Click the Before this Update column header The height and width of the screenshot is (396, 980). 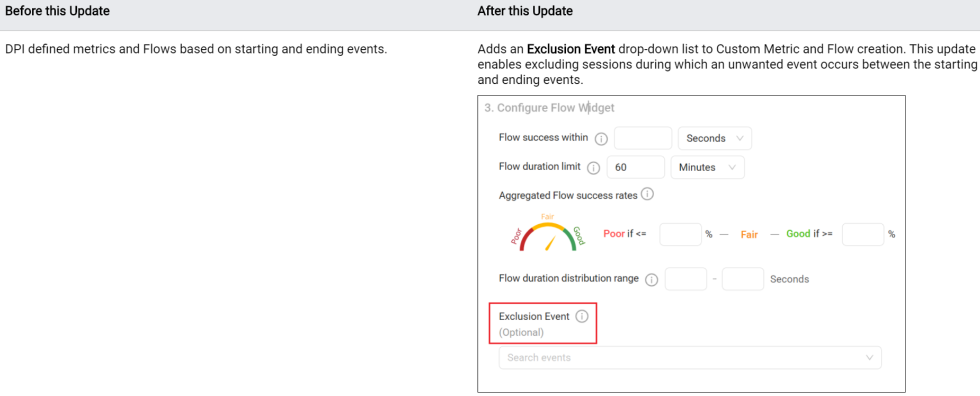coord(57,11)
